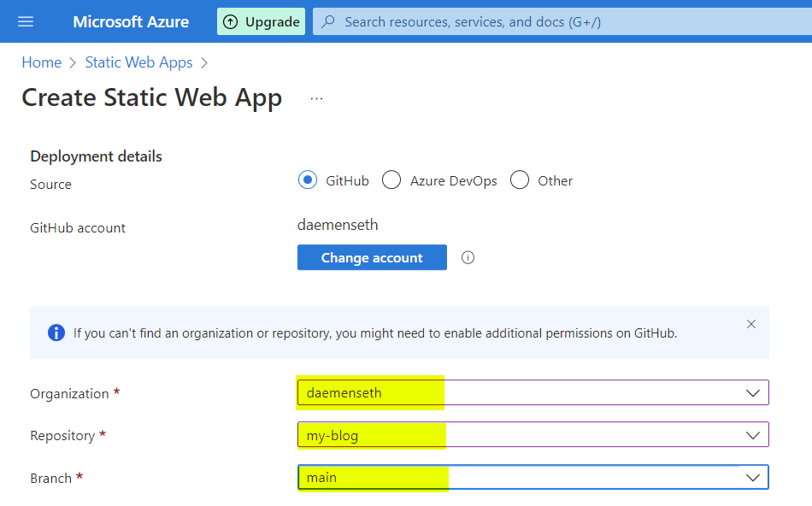Dismiss the GitHub permissions info banner

tap(751, 324)
